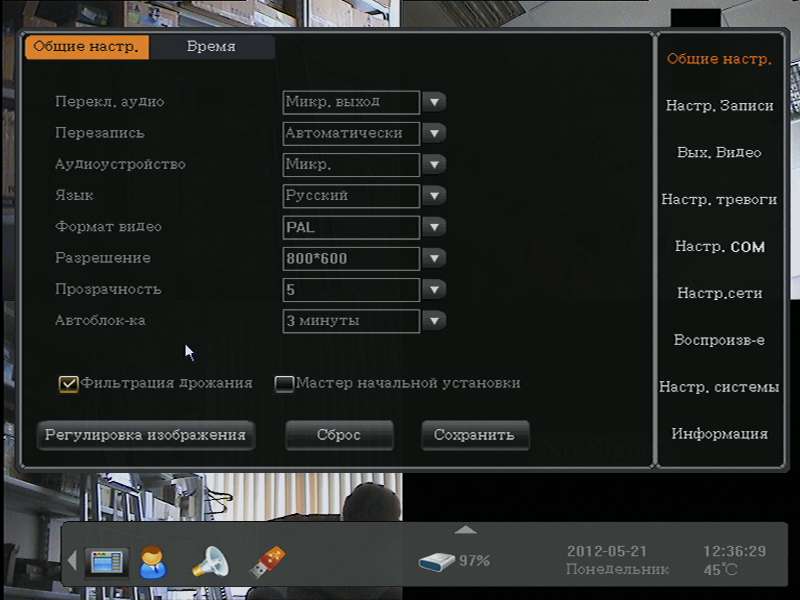
Task: Open Настр.сети in the sidebar
Action: click(719, 293)
